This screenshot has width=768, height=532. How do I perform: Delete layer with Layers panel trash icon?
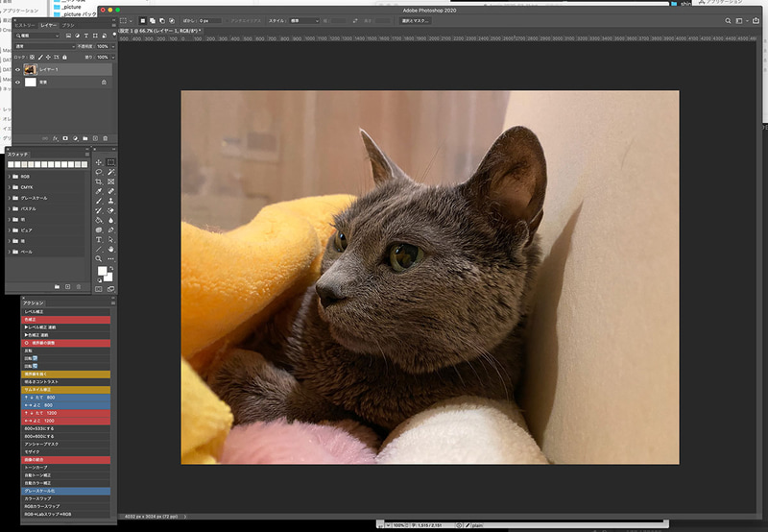coord(106,138)
